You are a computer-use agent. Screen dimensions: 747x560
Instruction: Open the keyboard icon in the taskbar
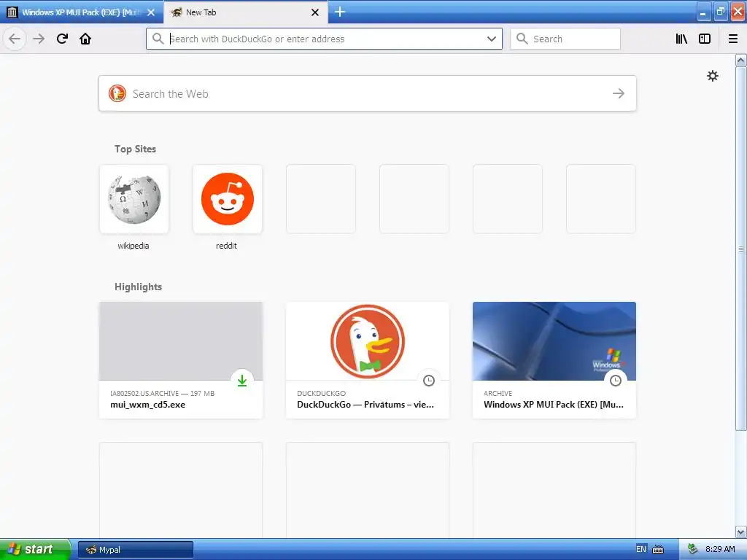pyautogui.click(x=658, y=550)
